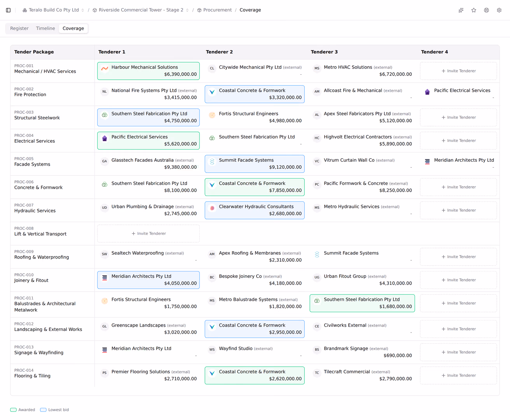Click Pacific Electrical Services gem icon in PROC-002
510x420 pixels.
tap(427, 92)
